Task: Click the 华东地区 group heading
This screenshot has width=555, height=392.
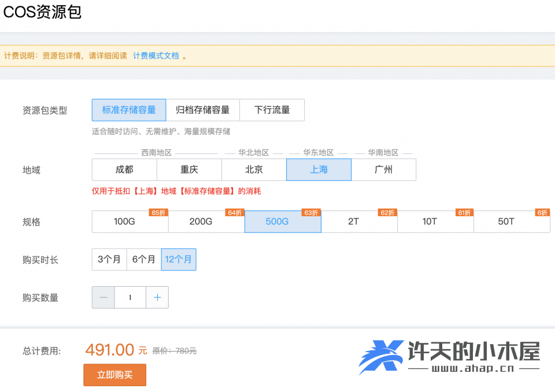Action: point(319,153)
